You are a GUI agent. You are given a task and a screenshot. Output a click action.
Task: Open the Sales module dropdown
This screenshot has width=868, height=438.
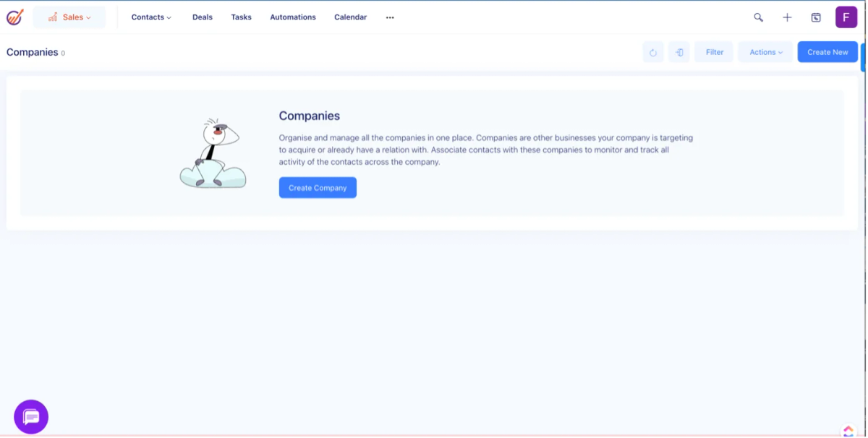click(x=69, y=17)
